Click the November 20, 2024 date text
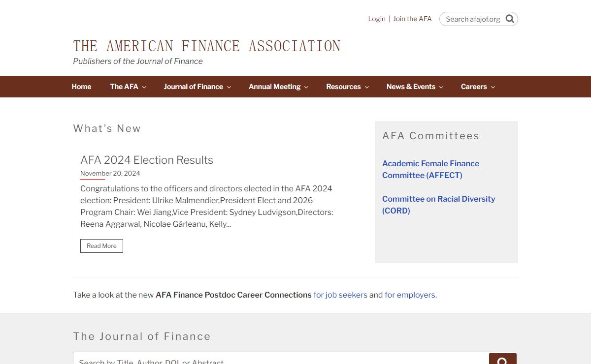This screenshot has width=591, height=364. 110,173
